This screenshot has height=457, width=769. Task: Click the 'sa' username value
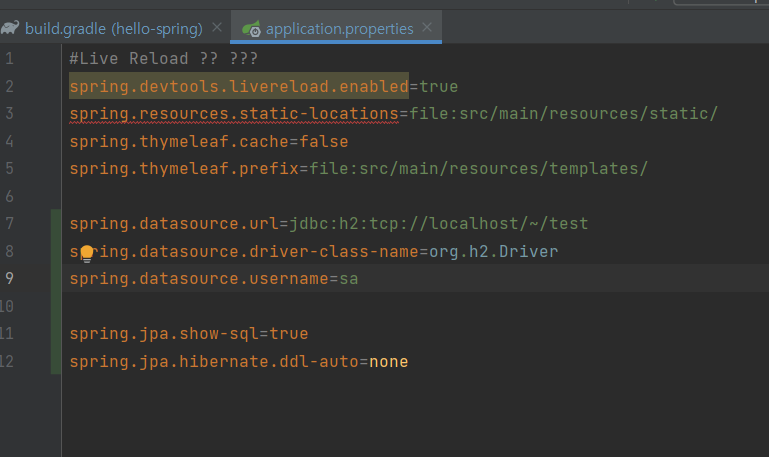[349, 279]
